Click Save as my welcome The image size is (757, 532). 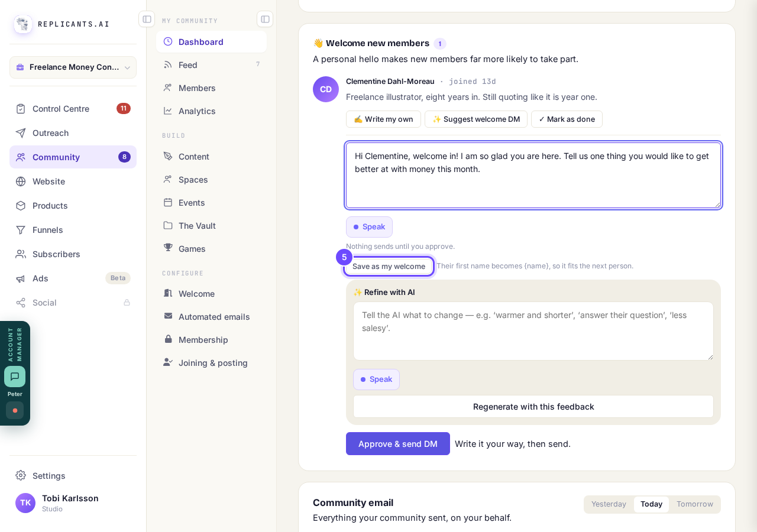(x=389, y=267)
